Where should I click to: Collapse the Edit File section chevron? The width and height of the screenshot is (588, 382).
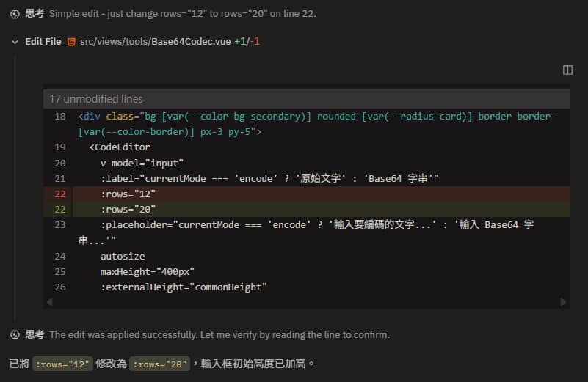pyautogui.click(x=15, y=42)
